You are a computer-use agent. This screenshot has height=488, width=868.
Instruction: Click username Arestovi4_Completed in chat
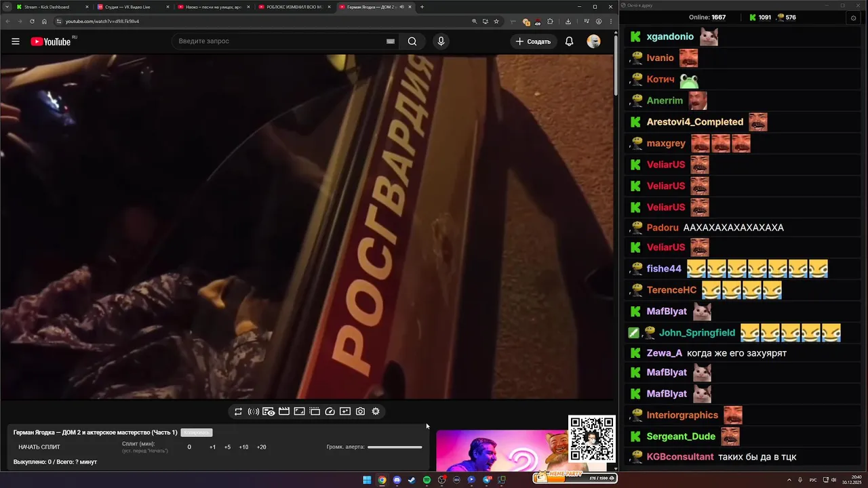[x=695, y=122]
